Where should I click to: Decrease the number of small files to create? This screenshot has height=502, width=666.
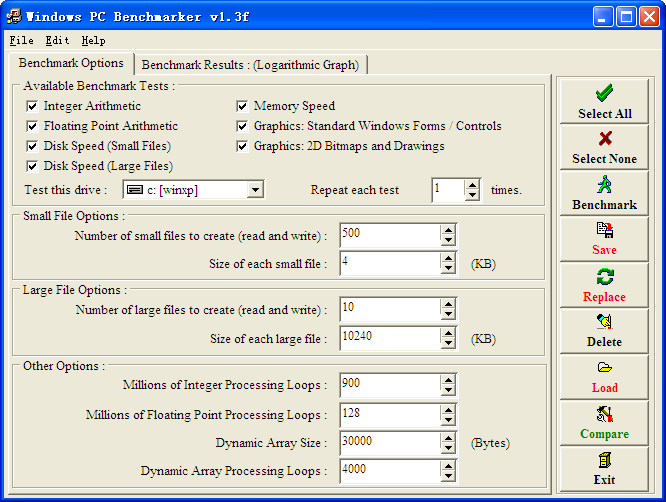coord(448,240)
